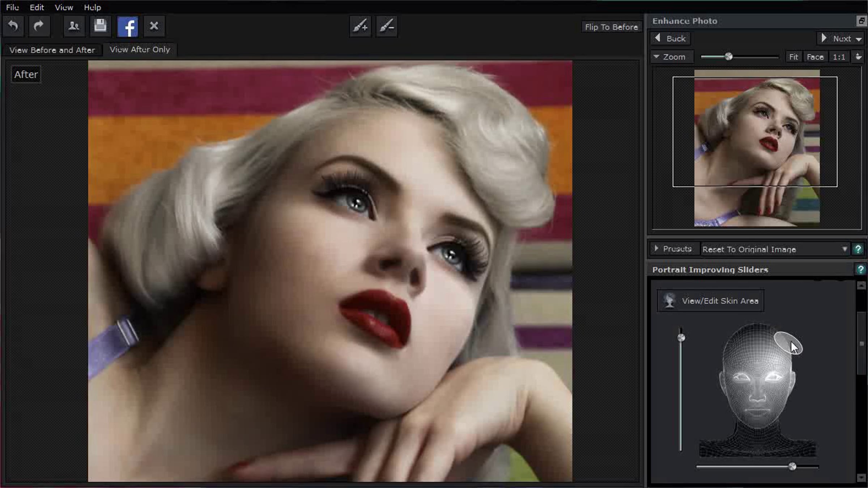
Task: Select View After Only tab
Action: click(x=140, y=50)
